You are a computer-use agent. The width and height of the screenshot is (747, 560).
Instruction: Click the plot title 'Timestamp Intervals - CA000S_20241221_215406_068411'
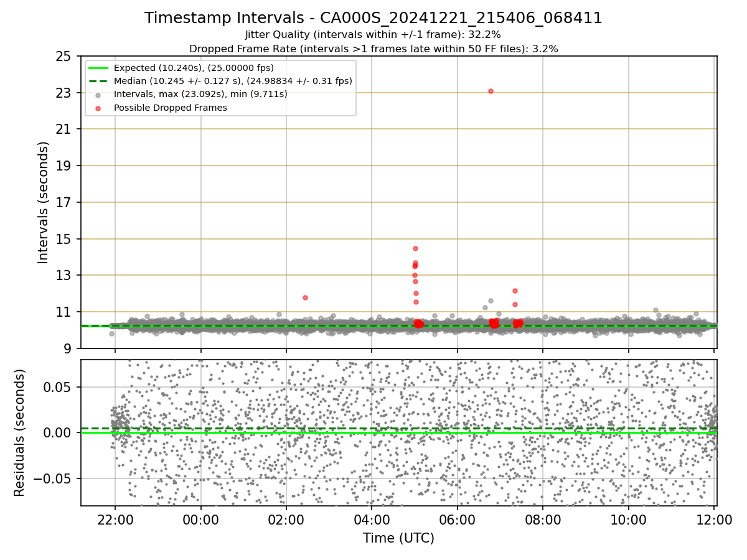[374, 18]
